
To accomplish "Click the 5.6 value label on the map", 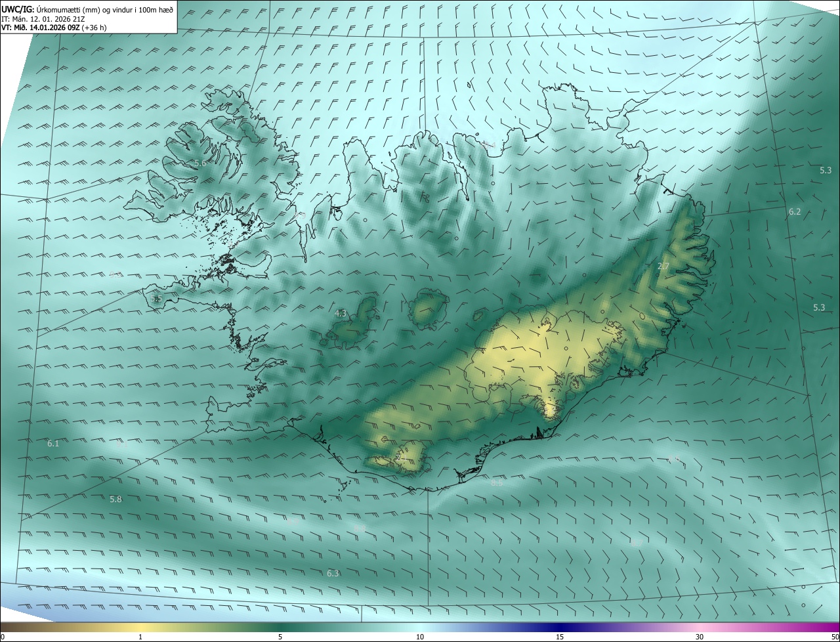I will click(x=200, y=163).
